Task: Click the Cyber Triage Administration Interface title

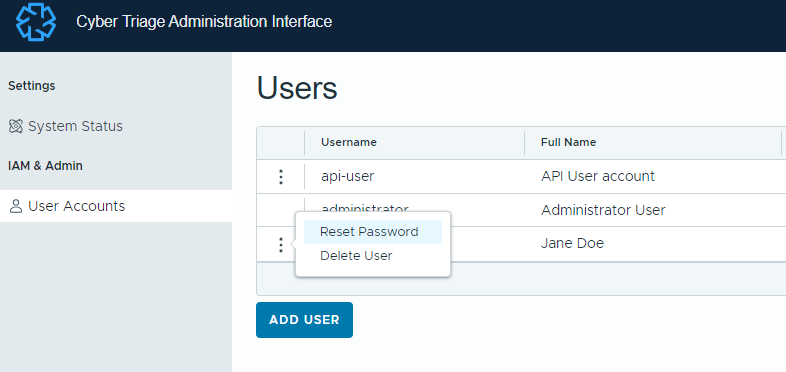Action: [204, 22]
